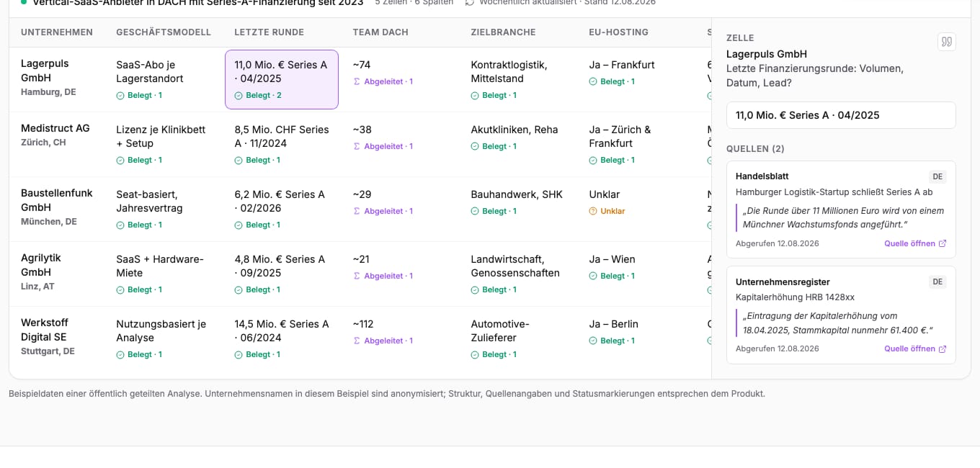Select the Nutzungsbasiert je Analyse cell text

coord(161,330)
